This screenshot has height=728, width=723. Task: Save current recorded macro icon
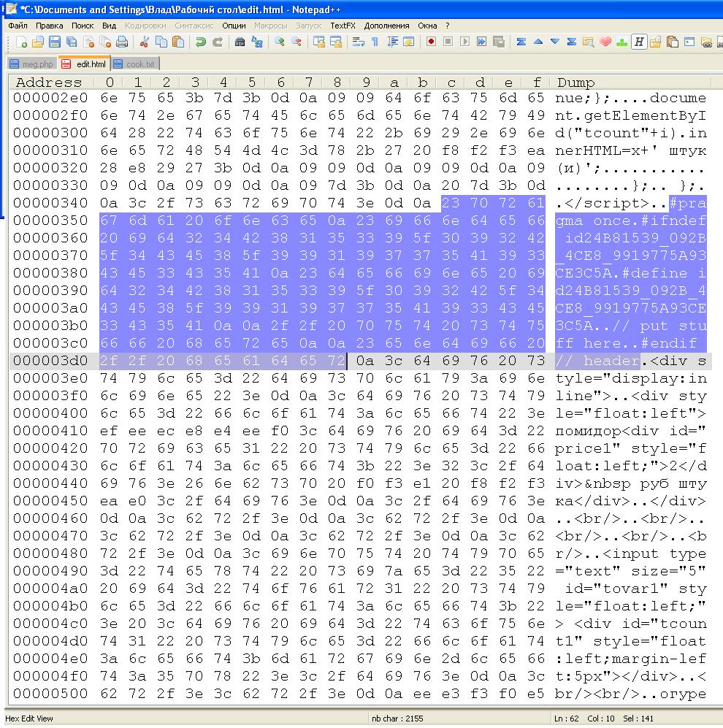coord(498,42)
